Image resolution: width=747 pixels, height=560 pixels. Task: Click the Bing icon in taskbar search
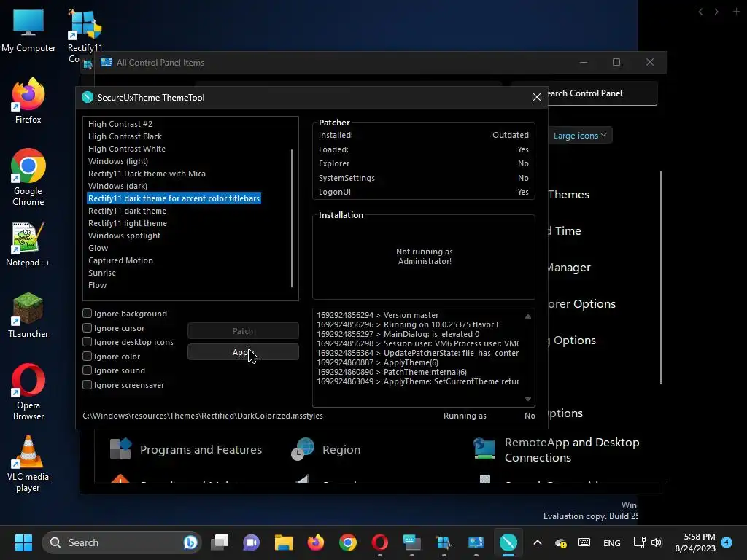tap(190, 542)
